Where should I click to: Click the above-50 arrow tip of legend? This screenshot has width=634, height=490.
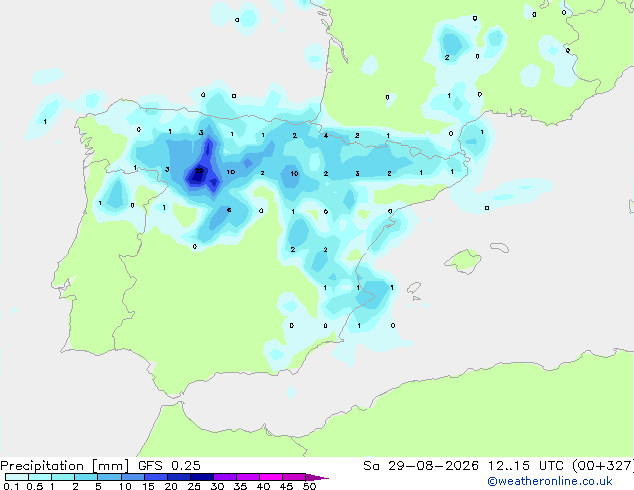tap(317, 477)
